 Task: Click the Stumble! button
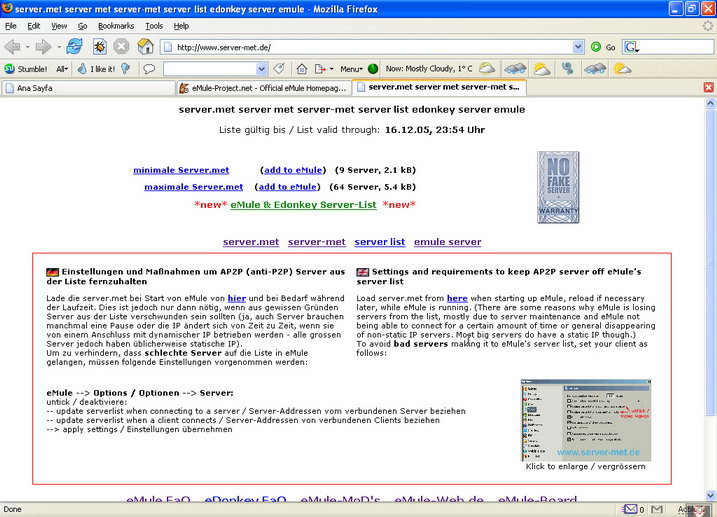point(26,69)
